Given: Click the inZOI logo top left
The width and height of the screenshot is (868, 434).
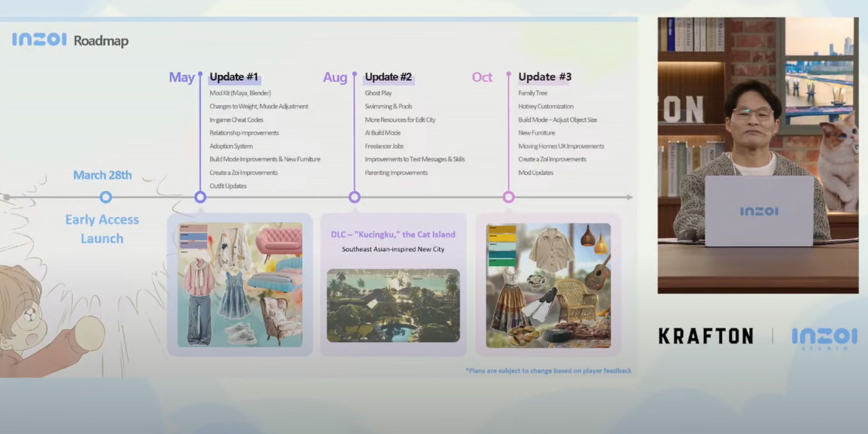Looking at the screenshot, I should [x=39, y=39].
